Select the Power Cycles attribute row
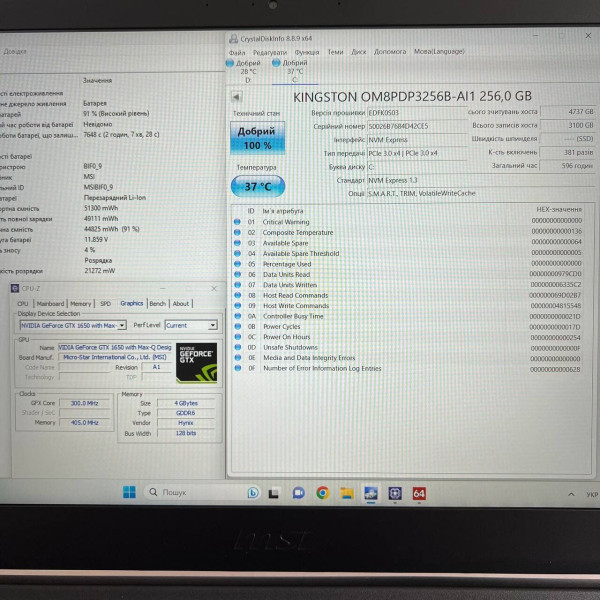 click(x=407, y=326)
